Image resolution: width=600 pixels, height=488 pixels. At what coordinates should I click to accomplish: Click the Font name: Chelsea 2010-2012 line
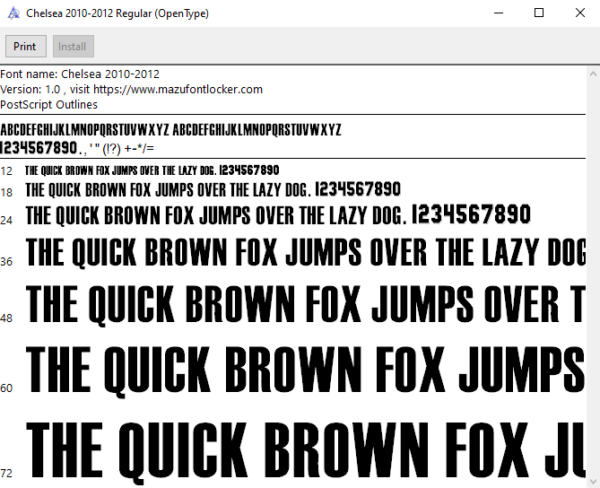coord(80,74)
